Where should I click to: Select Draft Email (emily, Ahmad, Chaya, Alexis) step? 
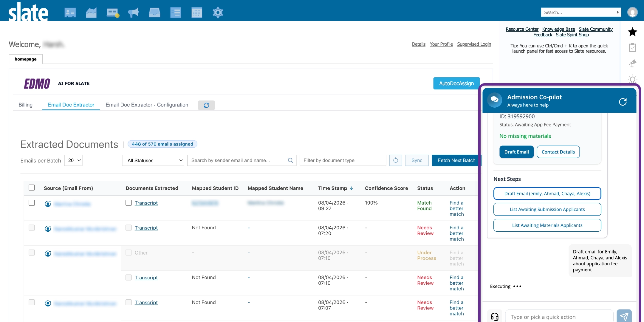click(547, 193)
